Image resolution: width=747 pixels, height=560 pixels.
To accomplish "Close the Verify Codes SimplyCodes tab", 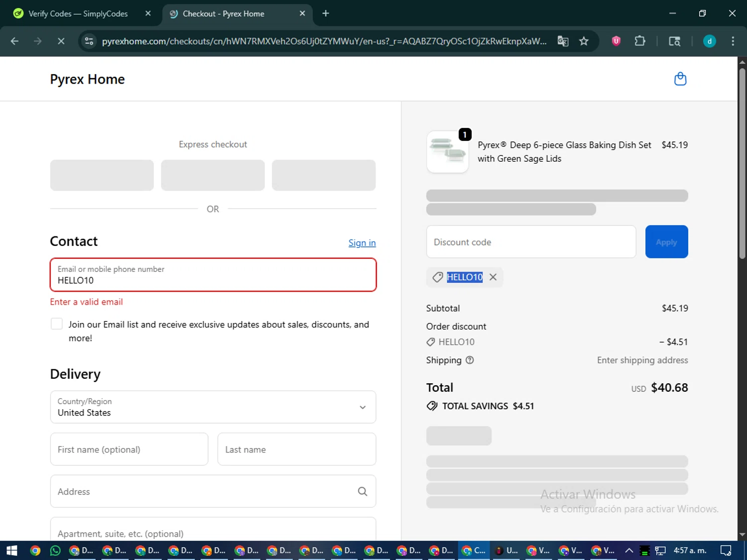I will pos(148,13).
